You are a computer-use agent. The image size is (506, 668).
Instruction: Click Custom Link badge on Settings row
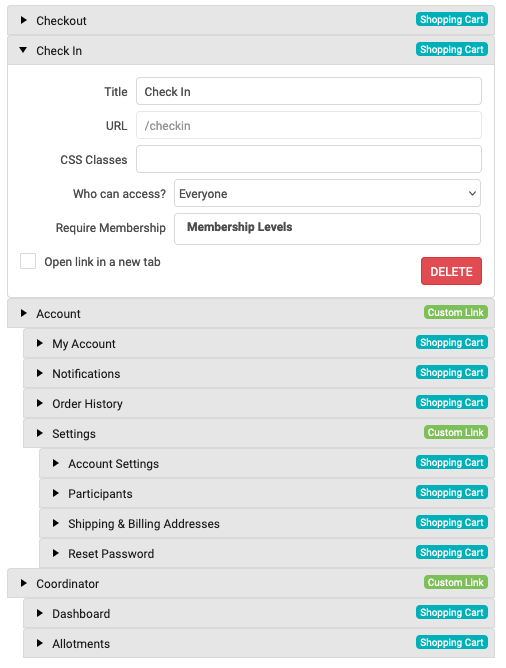[x=455, y=432]
